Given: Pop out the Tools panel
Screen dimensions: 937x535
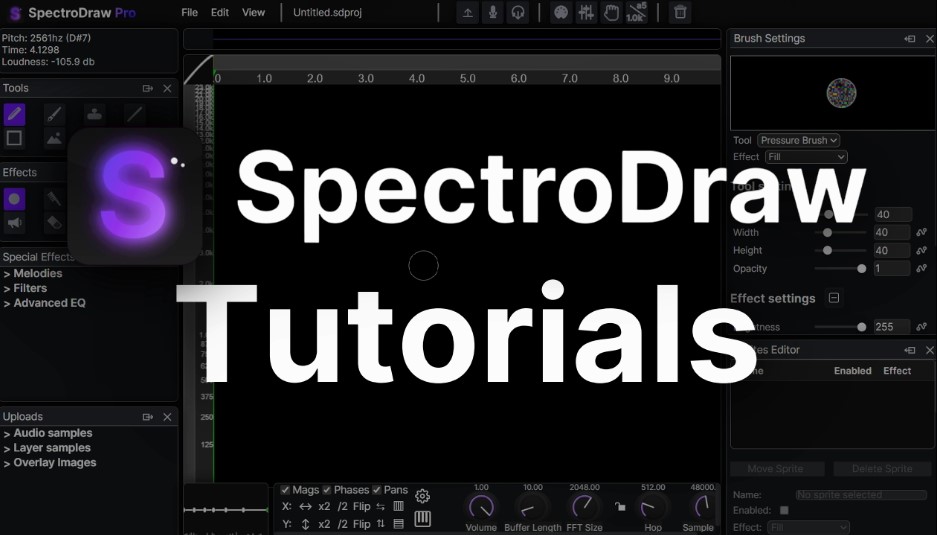Looking at the screenshot, I should 148,88.
